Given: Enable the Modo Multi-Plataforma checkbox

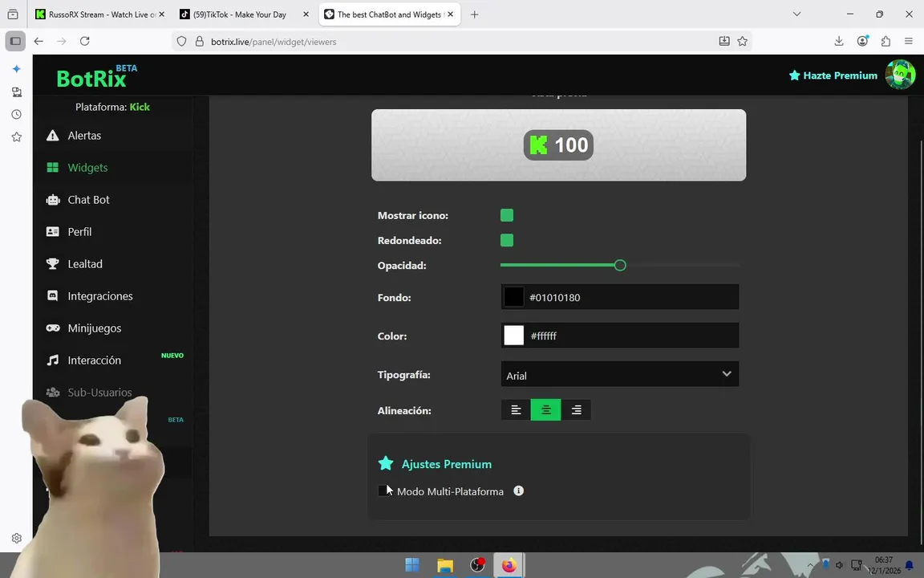Looking at the screenshot, I should 383,490.
